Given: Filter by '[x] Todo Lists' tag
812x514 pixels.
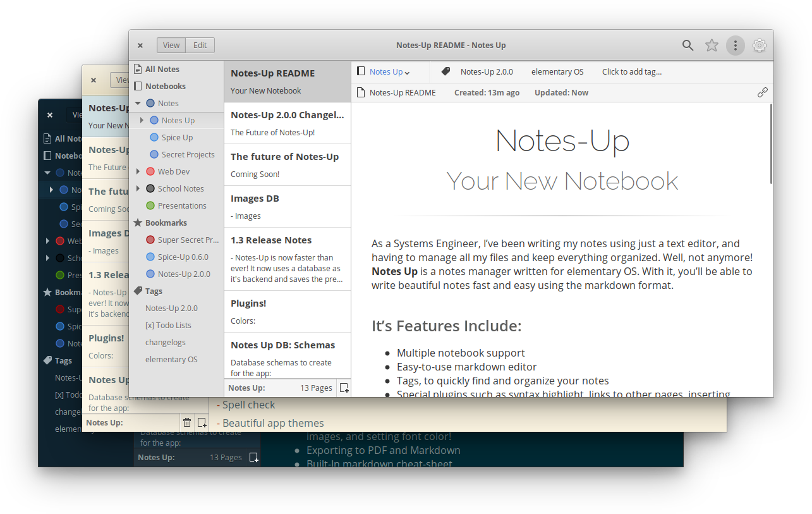Looking at the screenshot, I should (168, 325).
